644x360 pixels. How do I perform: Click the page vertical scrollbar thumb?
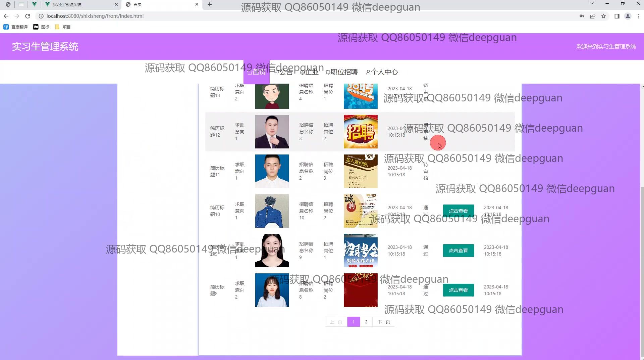coord(642,269)
